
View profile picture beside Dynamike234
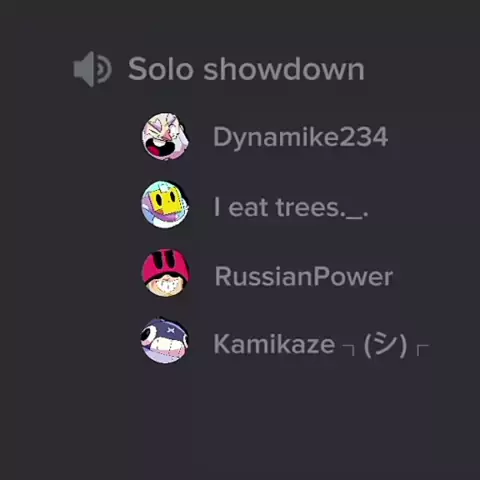(x=165, y=137)
